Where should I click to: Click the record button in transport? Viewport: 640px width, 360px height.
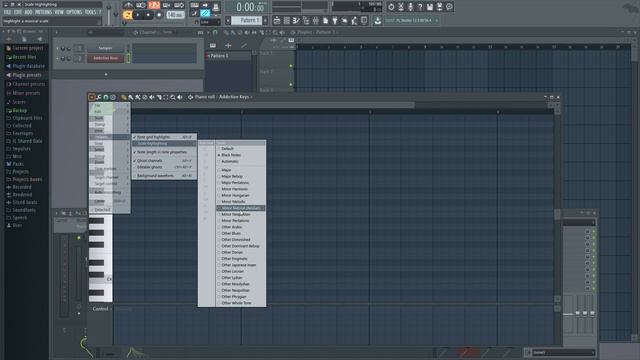click(159, 15)
